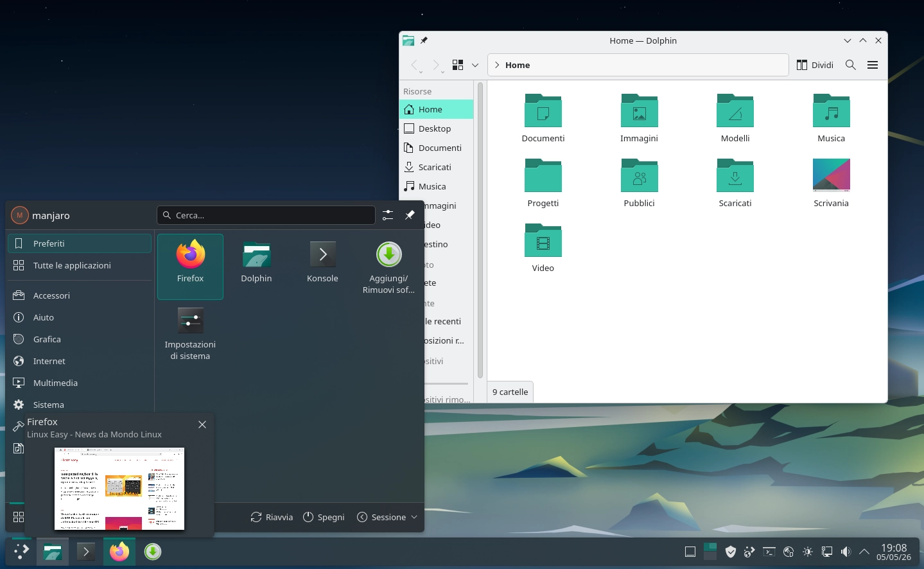Expand the breadcrumb chevron before Home
This screenshot has width=924, height=569.
[497, 65]
